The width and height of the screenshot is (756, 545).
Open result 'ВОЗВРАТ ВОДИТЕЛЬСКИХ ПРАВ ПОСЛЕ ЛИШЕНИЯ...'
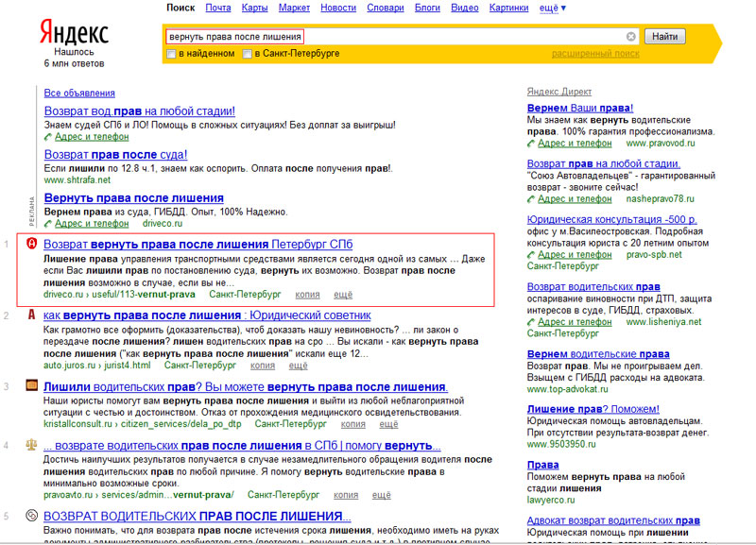(x=198, y=517)
